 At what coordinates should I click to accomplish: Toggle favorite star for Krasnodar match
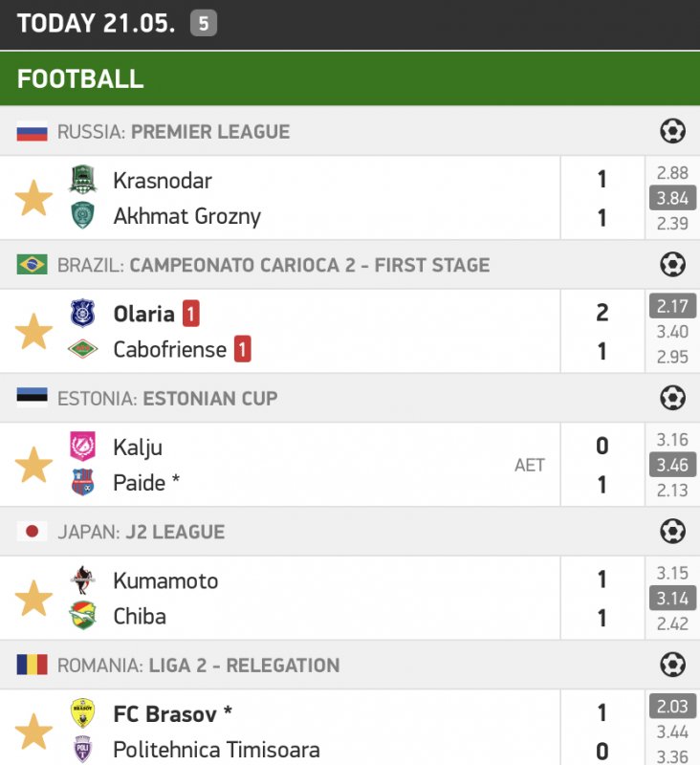point(33,198)
